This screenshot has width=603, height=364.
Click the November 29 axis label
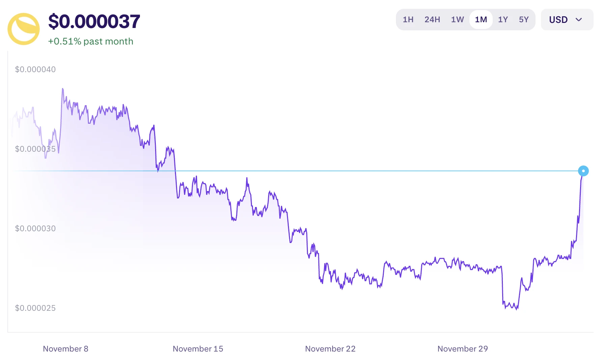[x=462, y=349]
